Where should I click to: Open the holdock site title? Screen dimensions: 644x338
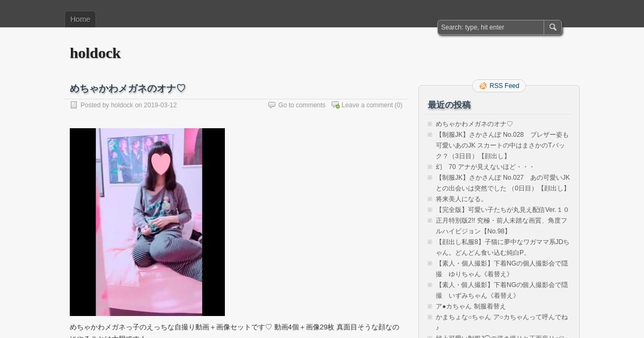click(95, 53)
